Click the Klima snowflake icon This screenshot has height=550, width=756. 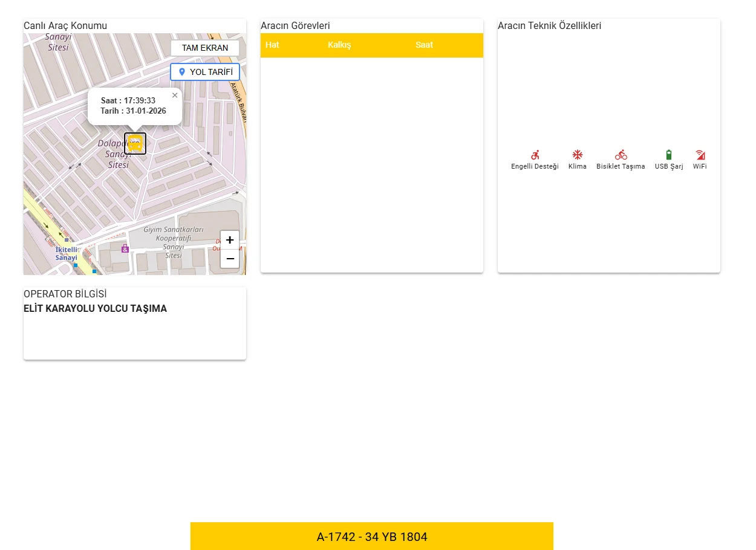pyautogui.click(x=578, y=155)
